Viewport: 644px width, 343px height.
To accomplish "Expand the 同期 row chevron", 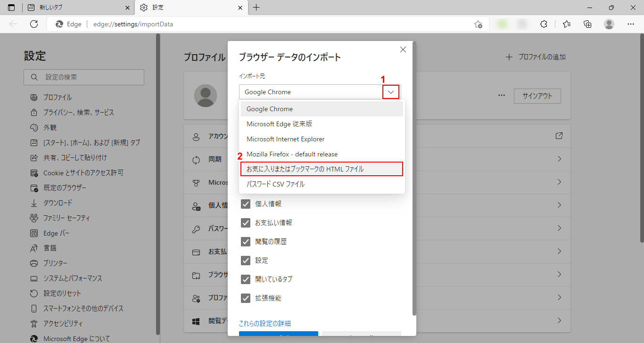I will pos(559,159).
